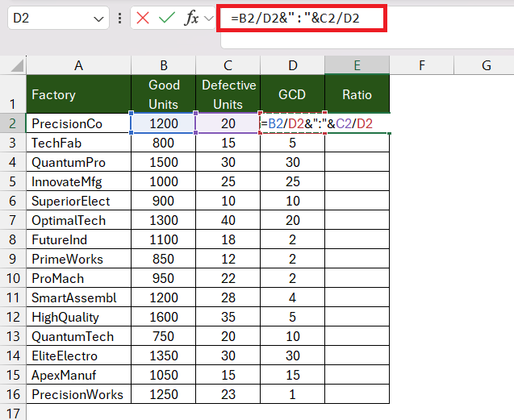Select column E header
This screenshot has width=514, height=420.
point(357,65)
